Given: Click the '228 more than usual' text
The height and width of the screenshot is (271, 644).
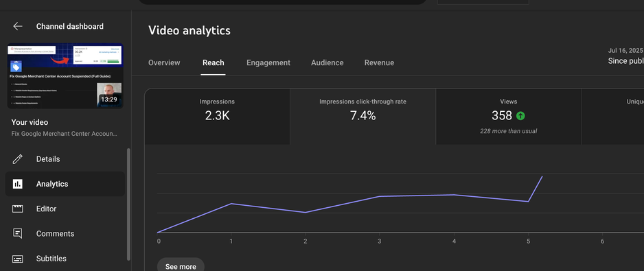Looking at the screenshot, I should (x=509, y=132).
